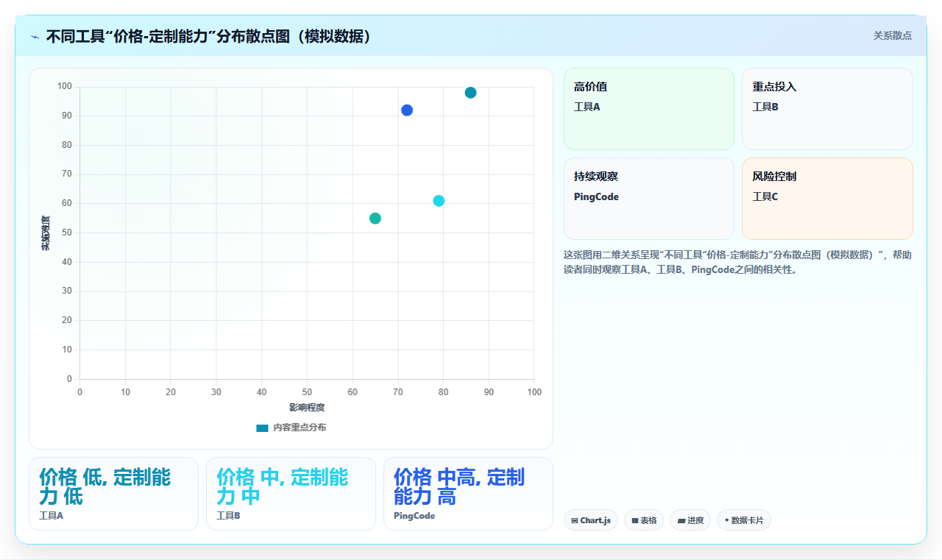Click the 数据卡片 tag
The height and width of the screenshot is (560, 942).
[744, 520]
